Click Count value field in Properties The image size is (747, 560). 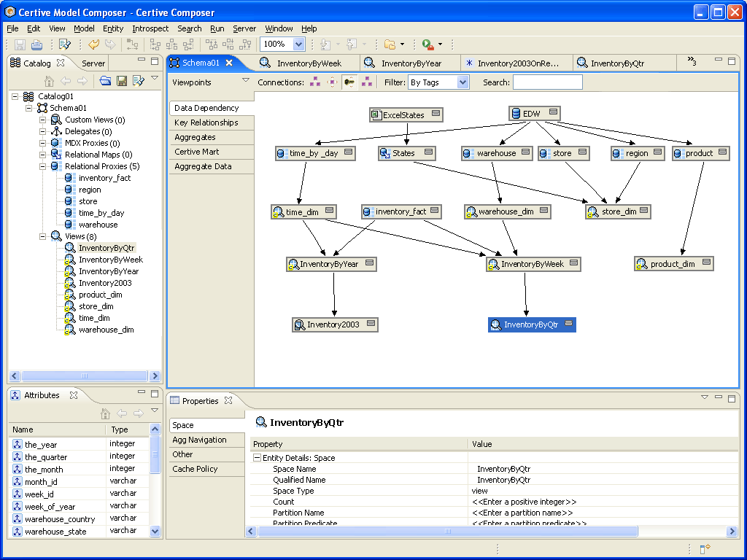pyautogui.click(x=603, y=502)
